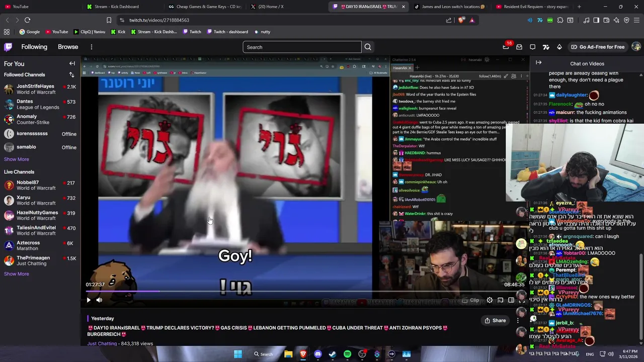
Task: Open the user profile avatar menu
Action: pyautogui.click(x=636, y=47)
